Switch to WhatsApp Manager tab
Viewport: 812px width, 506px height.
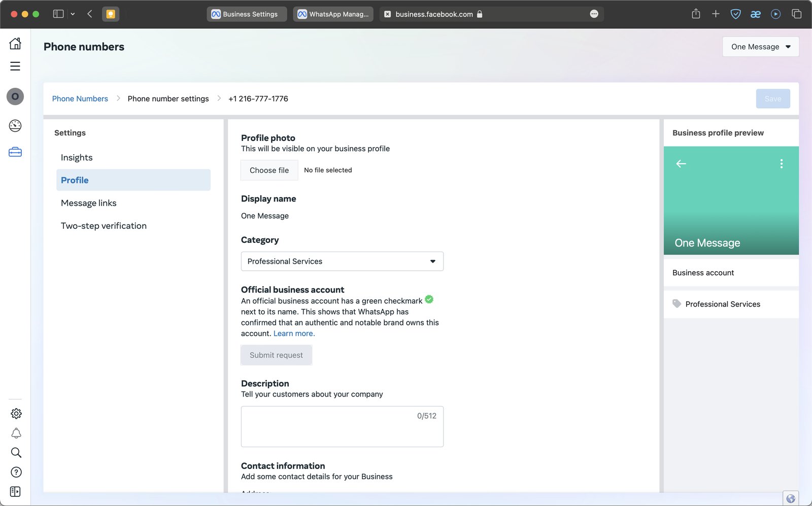tap(333, 14)
